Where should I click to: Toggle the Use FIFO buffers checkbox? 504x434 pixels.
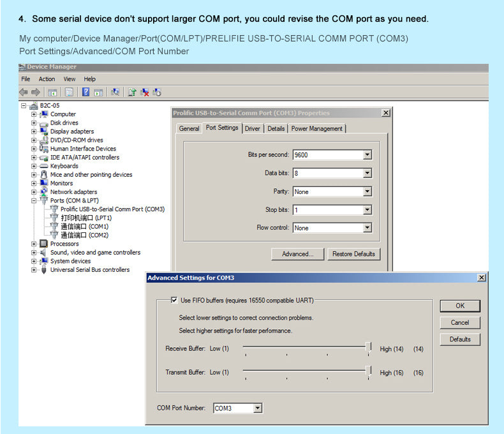click(174, 300)
